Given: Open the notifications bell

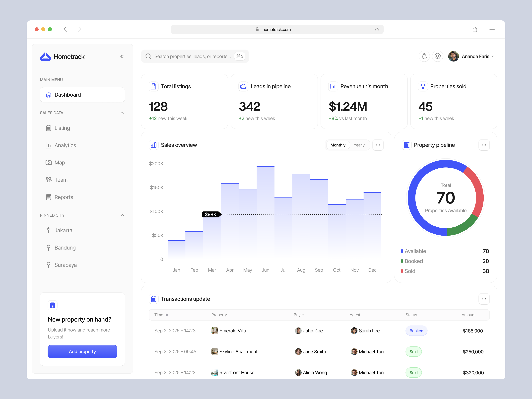Looking at the screenshot, I should (x=424, y=56).
